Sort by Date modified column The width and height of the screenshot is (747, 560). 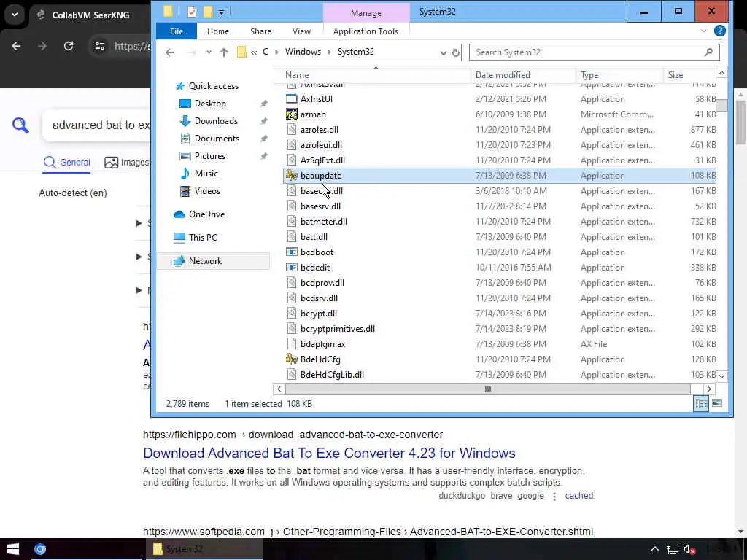[x=503, y=75]
